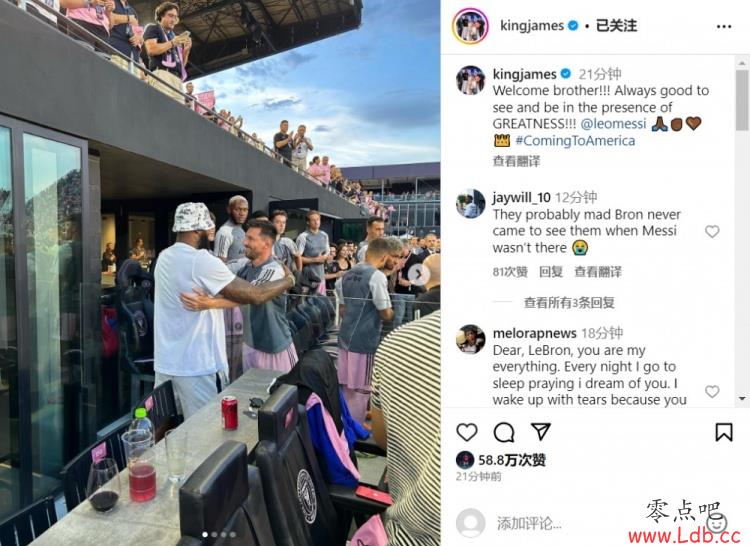The width and height of the screenshot is (750, 546).
Task: Reply to jaywill_10's comment
Action: [551, 272]
